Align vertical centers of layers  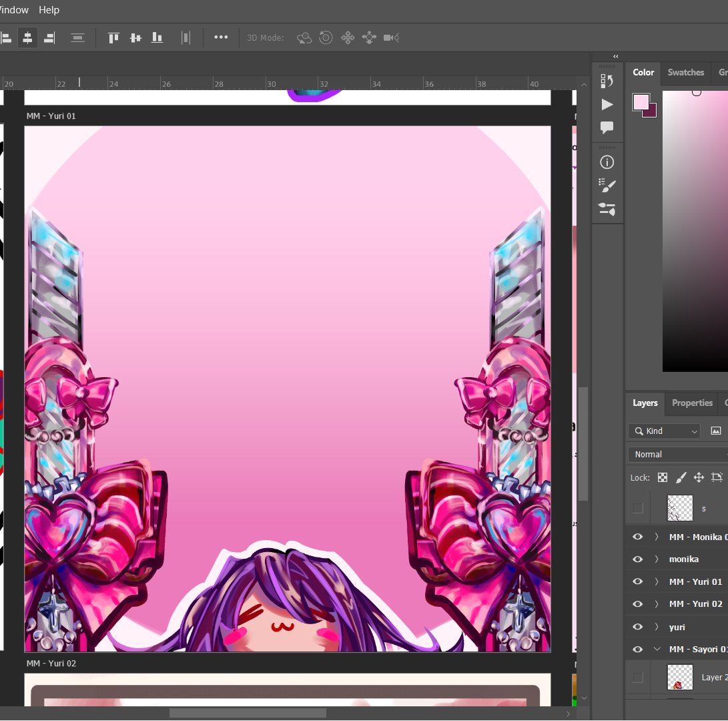pyautogui.click(x=135, y=37)
